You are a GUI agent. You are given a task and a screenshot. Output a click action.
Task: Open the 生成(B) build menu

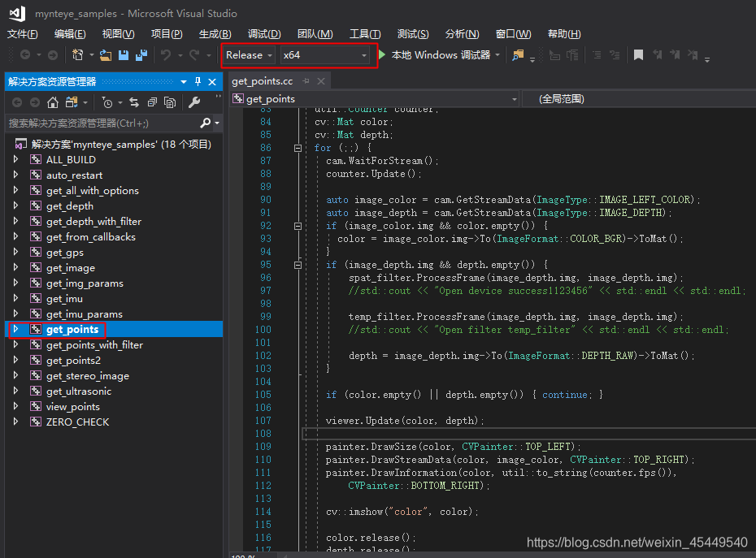[x=214, y=33]
